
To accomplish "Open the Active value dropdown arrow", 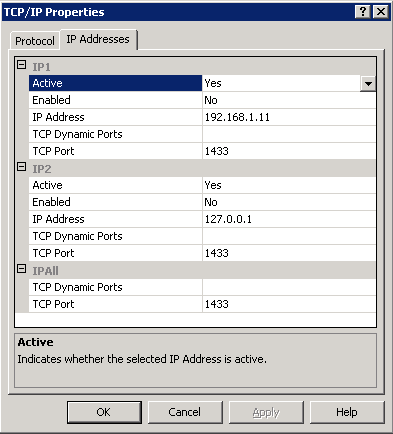I will click(x=368, y=83).
